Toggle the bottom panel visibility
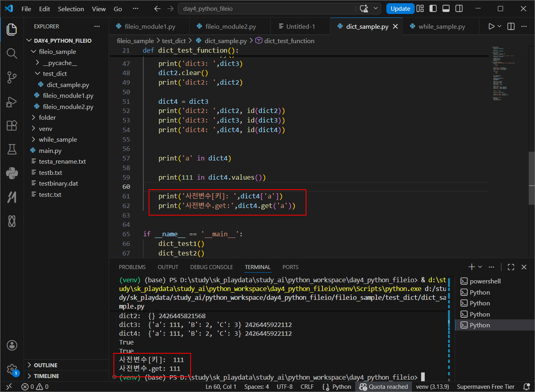The width and height of the screenshot is (535, 392). pyautogui.click(x=446, y=8)
